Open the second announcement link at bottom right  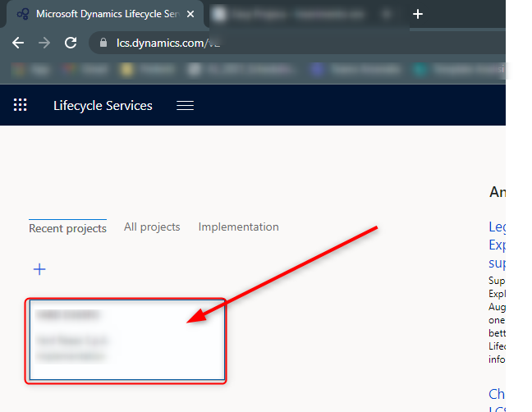(498, 401)
